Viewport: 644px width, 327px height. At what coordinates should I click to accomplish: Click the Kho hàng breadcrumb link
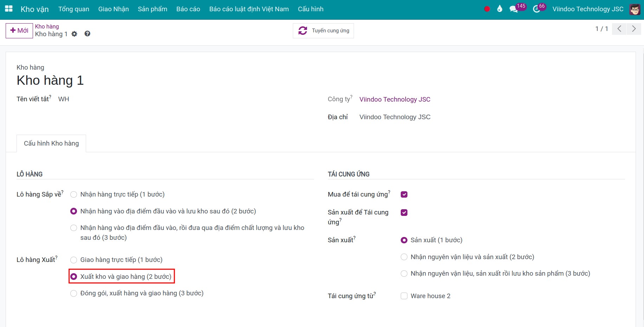(47, 26)
